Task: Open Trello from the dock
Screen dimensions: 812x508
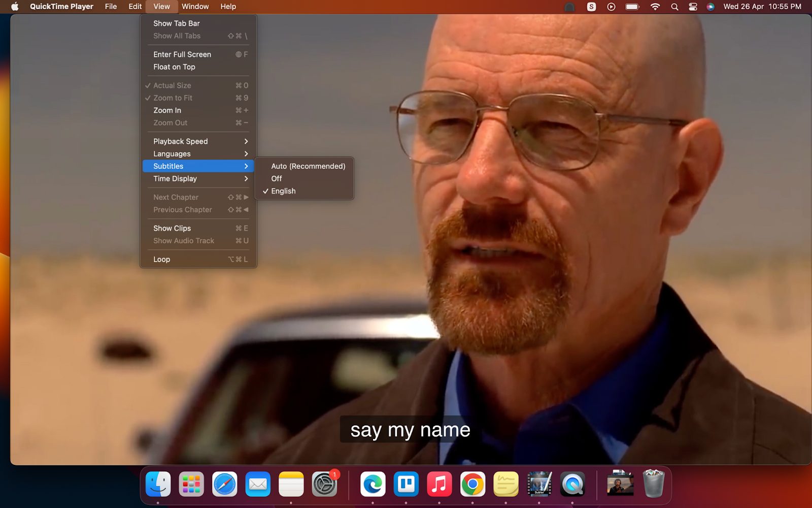Action: pos(406,484)
